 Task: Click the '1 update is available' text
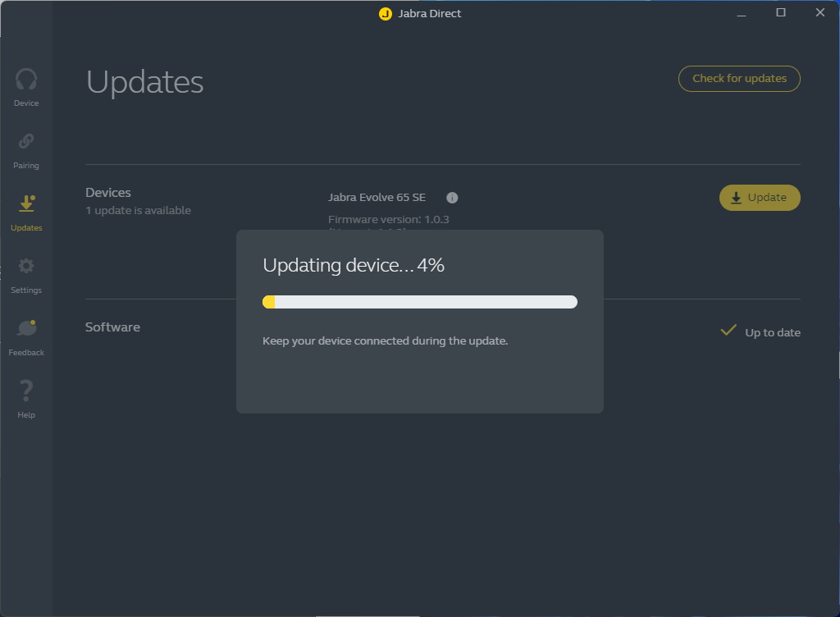click(138, 211)
